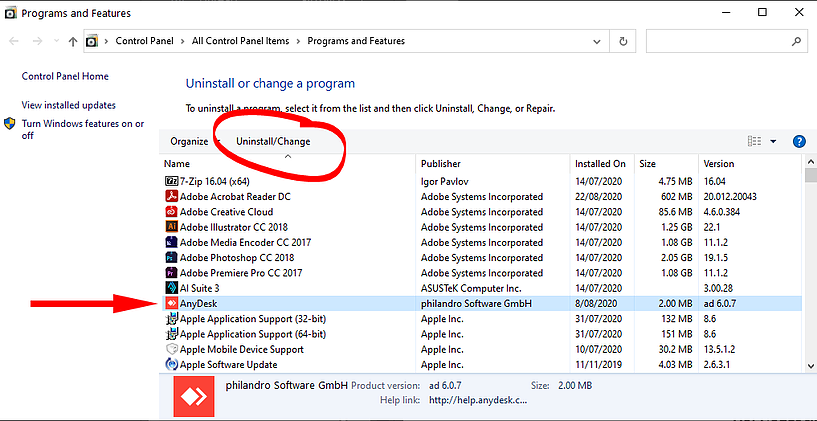This screenshot has height=421, width=817.
Task: Click the Adobe Acrobat Reader DC icon
Action: point(171,196)
